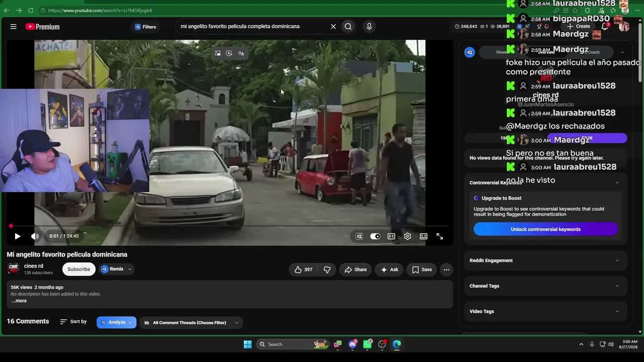Enter full screen mode
Viewport: 644px width, 362px height.
pyautogui.click(x=440, y=236)
